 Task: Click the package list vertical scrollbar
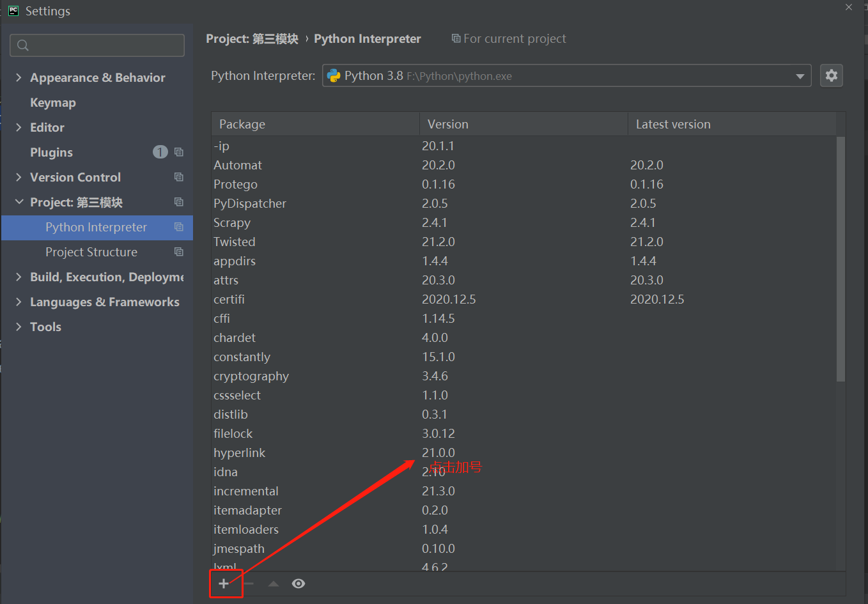[x=841, y=259]
